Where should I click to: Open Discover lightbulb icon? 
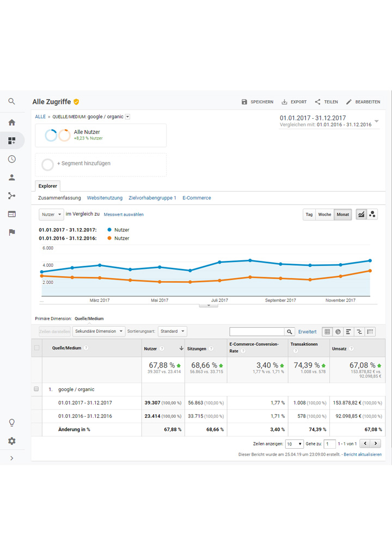pyautogui.click(x=11, y=423)
